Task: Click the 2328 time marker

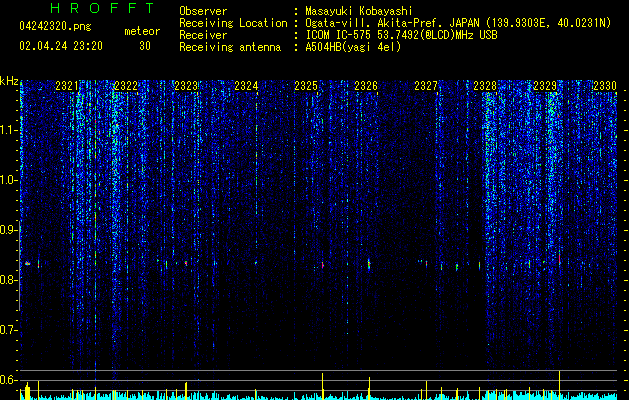Action: pyautogui.click(x=485, y=86)
